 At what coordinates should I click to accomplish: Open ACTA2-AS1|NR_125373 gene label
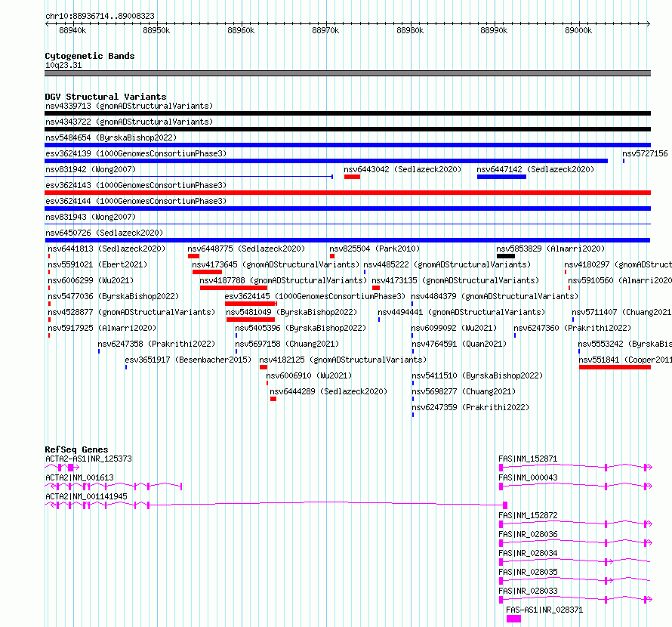(88, 459)
